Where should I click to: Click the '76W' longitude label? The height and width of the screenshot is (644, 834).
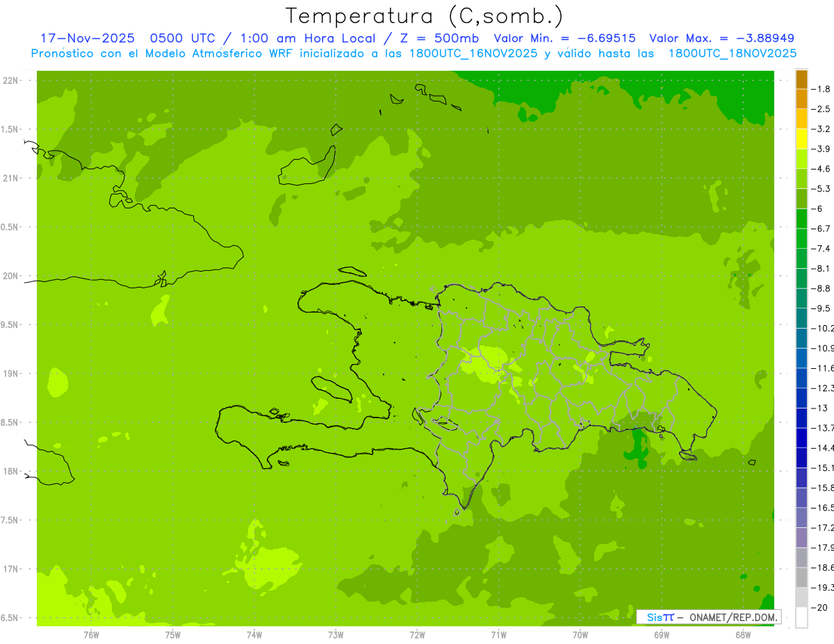pos(91,635)
